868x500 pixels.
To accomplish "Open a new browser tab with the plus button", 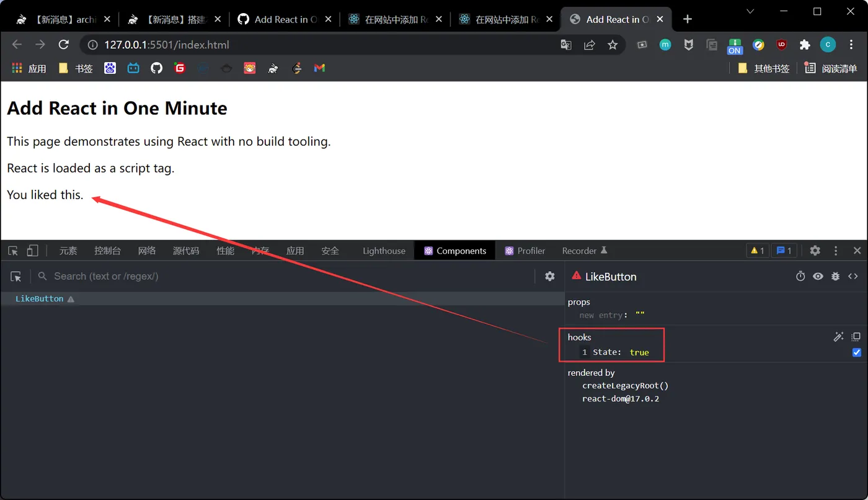I will (687, 19).
